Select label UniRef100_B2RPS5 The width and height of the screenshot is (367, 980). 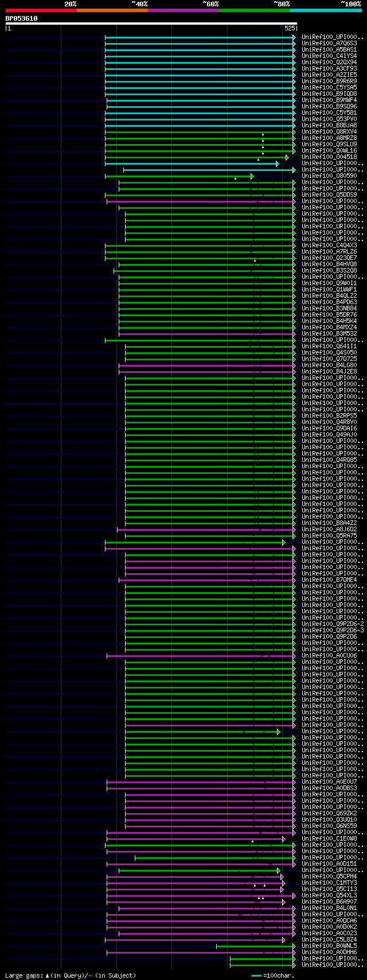click(x=329, y=415)
